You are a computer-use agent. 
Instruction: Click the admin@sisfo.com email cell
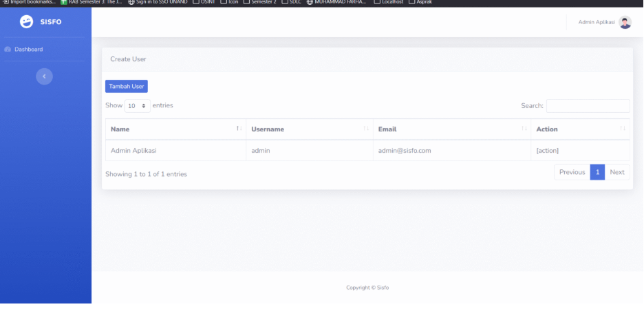(405, 151)
